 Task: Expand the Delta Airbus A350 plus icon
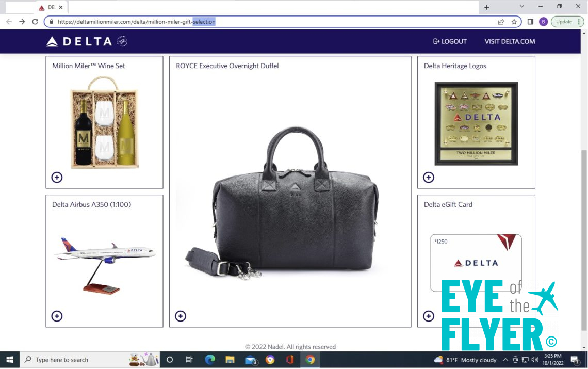click(x=57, y=316)
